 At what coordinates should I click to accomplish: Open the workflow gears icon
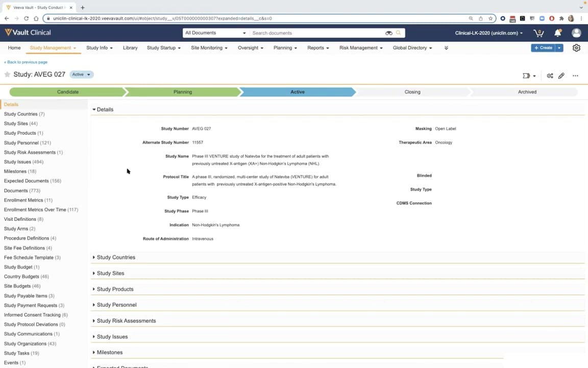(550, 76)
